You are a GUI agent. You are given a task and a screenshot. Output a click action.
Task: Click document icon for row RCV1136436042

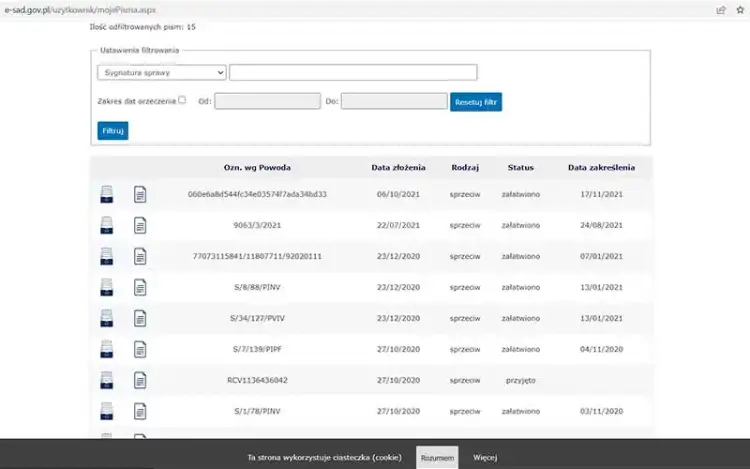point(140,380)
